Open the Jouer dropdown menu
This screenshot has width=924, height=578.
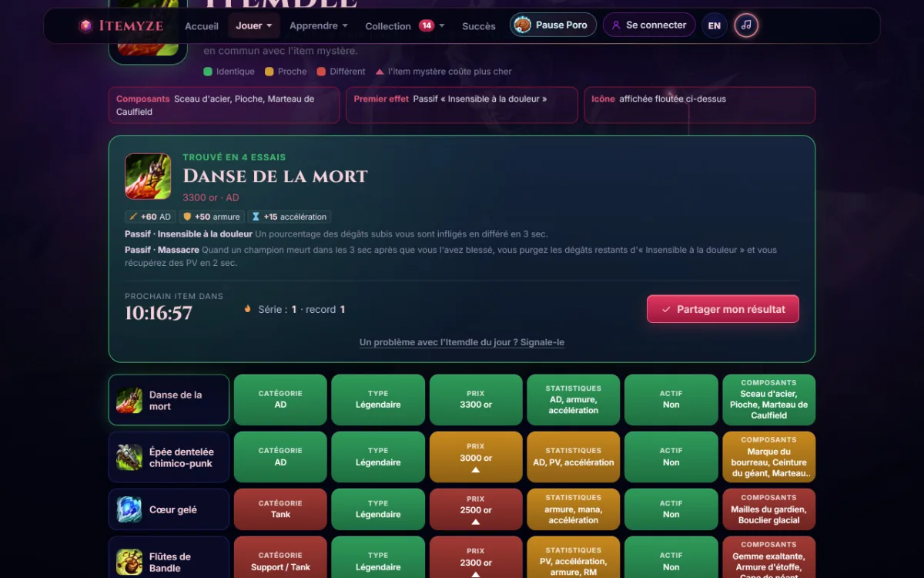coord(254,25)
